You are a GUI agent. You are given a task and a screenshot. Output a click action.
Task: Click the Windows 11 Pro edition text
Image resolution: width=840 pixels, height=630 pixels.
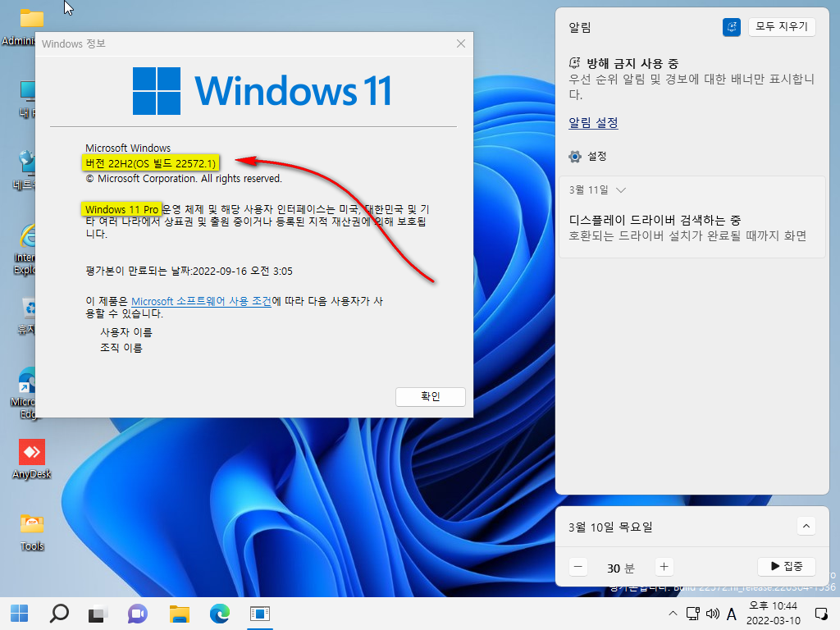pyautogui.click(x=121, y=209)
